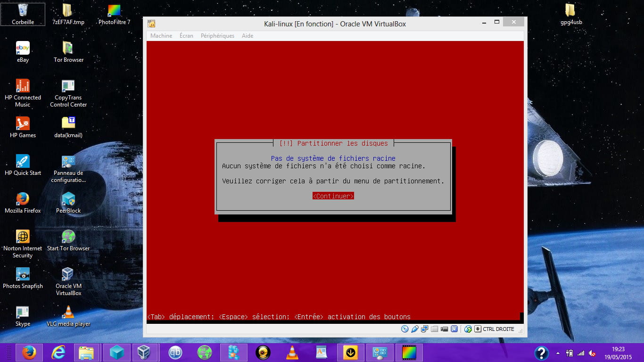Viewport: 644px width, 362px height.
Task: Click the optical disk status icon
Action: click(405, 329)
